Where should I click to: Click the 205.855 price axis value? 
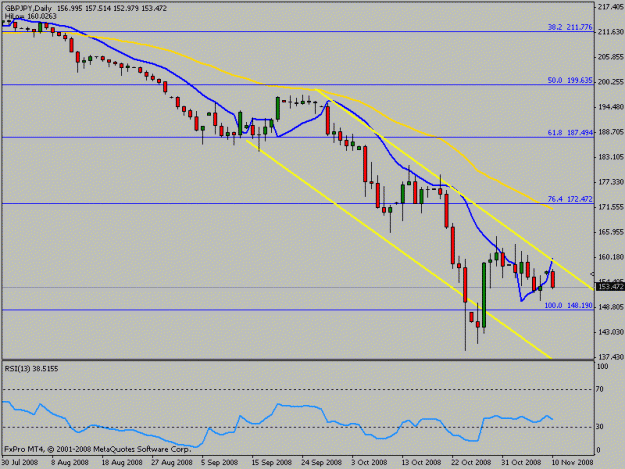(x=610, y=57)
